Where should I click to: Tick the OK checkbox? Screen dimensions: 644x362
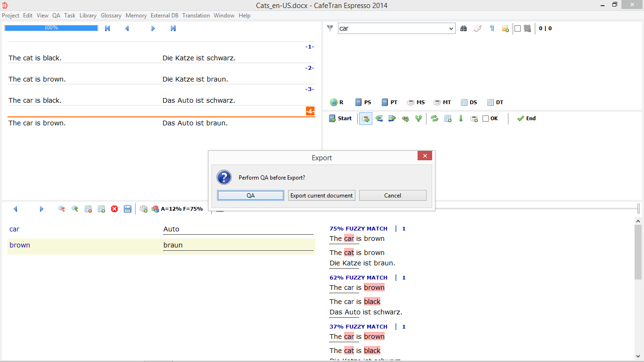tap(486, 119)
